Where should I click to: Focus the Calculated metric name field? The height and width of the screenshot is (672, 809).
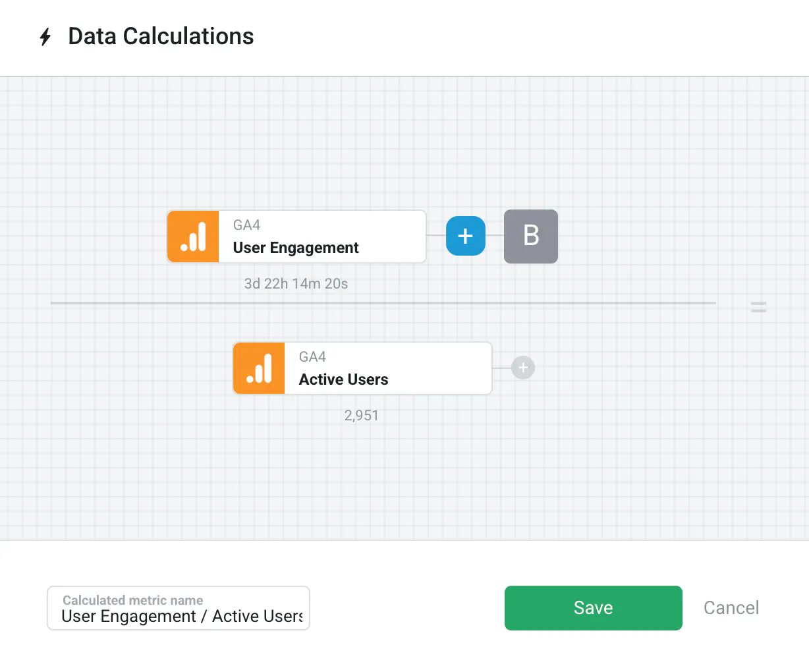tap(179, 616)
